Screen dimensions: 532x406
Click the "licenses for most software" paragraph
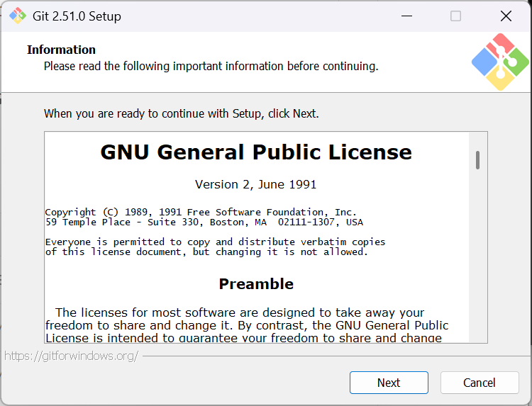click(247, 325)
